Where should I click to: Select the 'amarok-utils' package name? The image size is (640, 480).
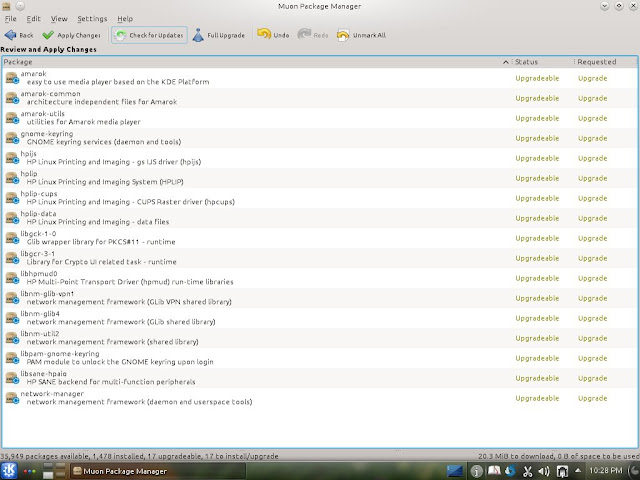pos(42,113)
